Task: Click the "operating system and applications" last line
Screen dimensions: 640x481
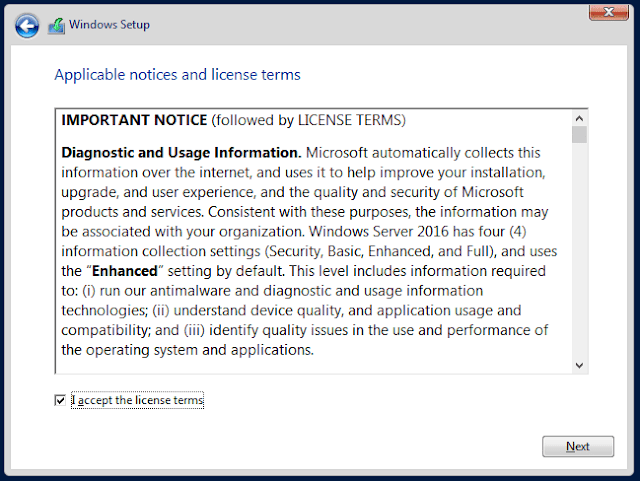Action: tap(188, 350)
